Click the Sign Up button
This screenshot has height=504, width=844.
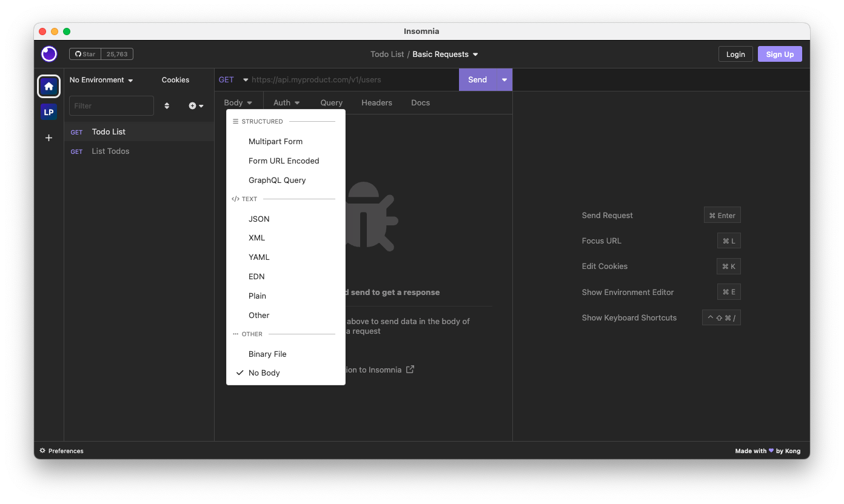pyautogui.click(x=780, y=54)
